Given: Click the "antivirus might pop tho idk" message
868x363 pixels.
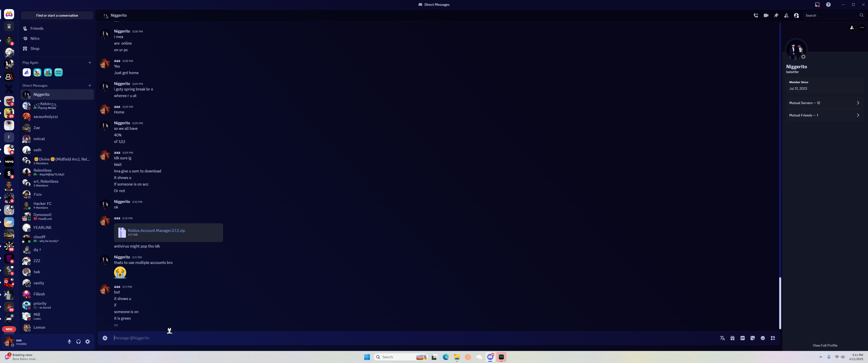Looking at the screenshot, I should click(x=137, y=247).
